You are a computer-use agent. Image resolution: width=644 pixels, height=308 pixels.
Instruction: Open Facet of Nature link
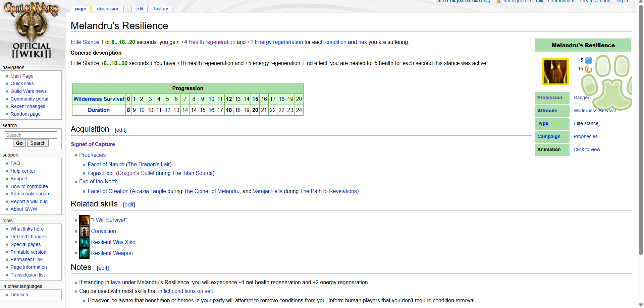pos(106,165)
